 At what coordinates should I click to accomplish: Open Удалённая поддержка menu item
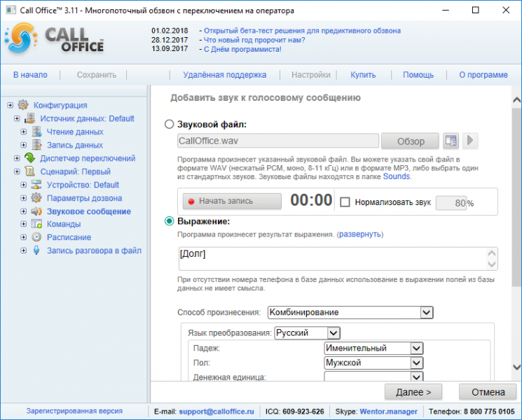[225, 75]
